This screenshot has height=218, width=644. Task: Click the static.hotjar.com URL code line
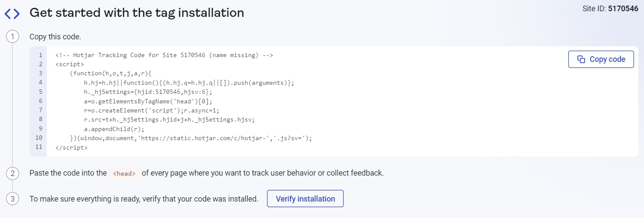pyautogui.click(x=191, y=138)
